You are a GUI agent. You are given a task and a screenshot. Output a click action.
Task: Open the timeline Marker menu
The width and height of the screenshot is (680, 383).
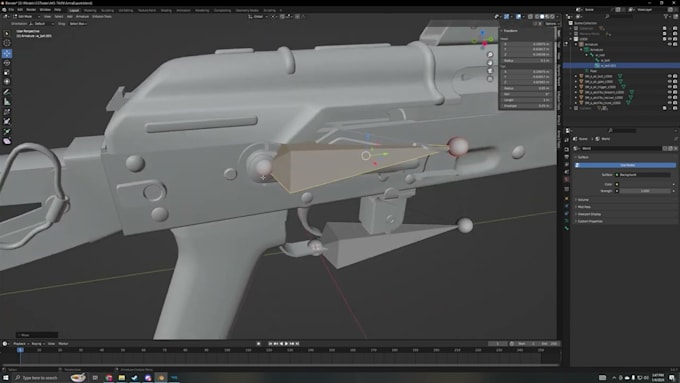point(63,344)
